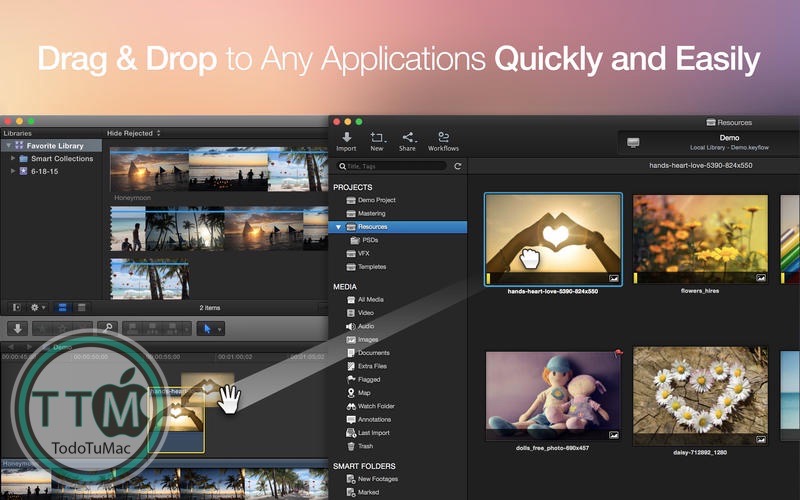Select the arrow Select tool
This screenshot has width=800, height=500.
pos(207,329)
